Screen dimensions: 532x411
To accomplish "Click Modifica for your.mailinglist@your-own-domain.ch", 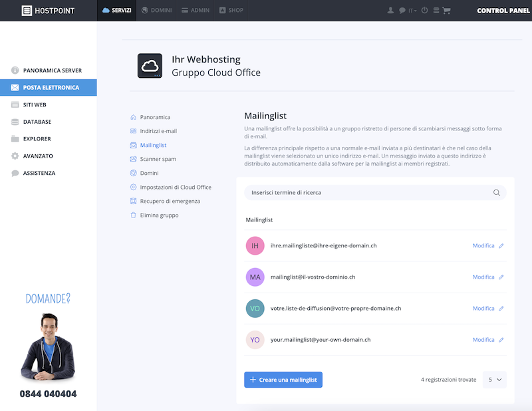I will coord(488,340).
